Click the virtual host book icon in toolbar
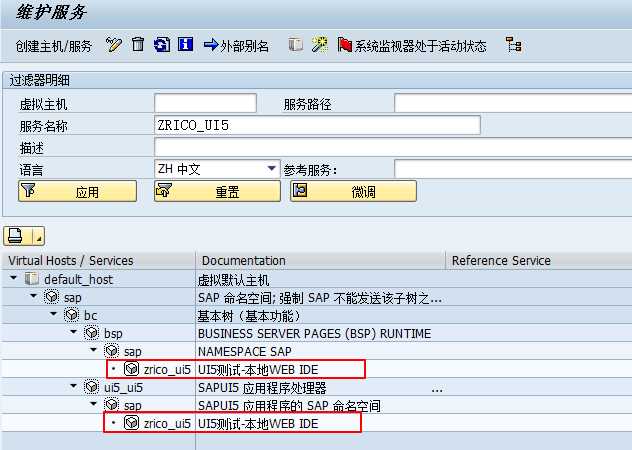The width and height of the screenshot is (632, 450). [x=295, y=44]
